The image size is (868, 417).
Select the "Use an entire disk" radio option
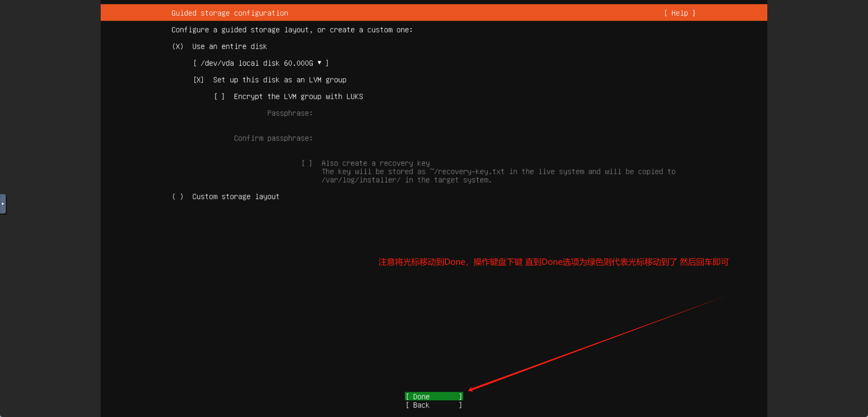click(178, 46)
